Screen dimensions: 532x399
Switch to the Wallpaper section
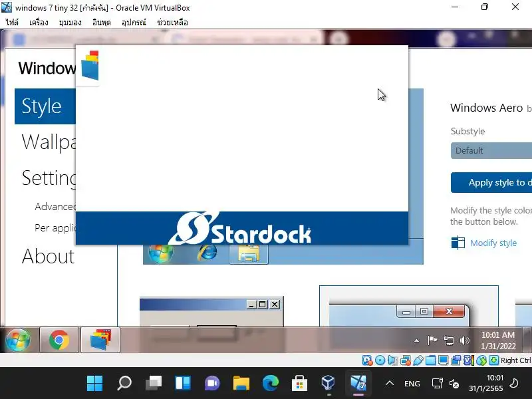point(49,142)
